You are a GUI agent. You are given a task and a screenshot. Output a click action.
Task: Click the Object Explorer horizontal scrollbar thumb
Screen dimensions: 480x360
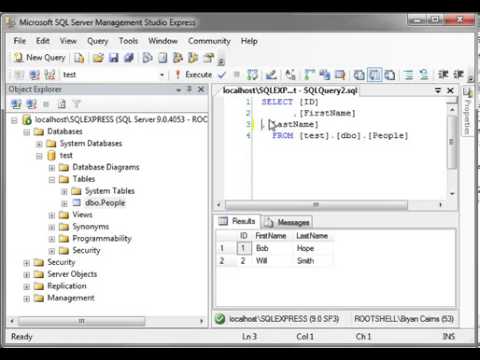tap(82, 321)
